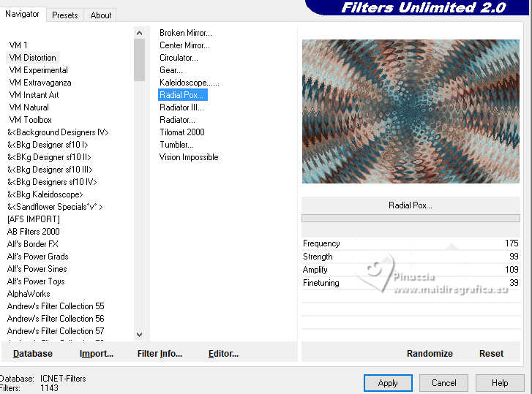Select &<Bkg Designer sf10 III> category
The width and height of the screenshot is (532, 394).
pyautogui.click(x=50, y=170)
